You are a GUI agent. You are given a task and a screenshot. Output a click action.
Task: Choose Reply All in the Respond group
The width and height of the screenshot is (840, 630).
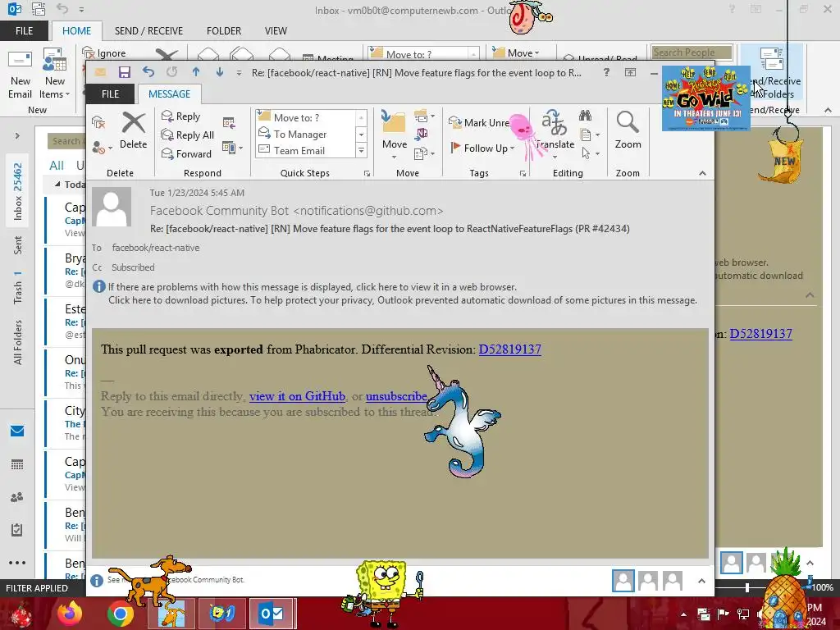coord(188,135)
